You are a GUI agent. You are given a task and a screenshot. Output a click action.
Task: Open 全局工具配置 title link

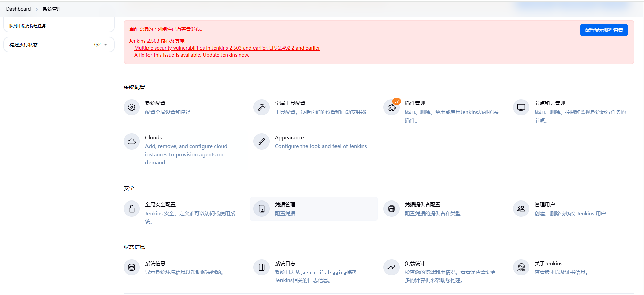[x=290, y=103]
